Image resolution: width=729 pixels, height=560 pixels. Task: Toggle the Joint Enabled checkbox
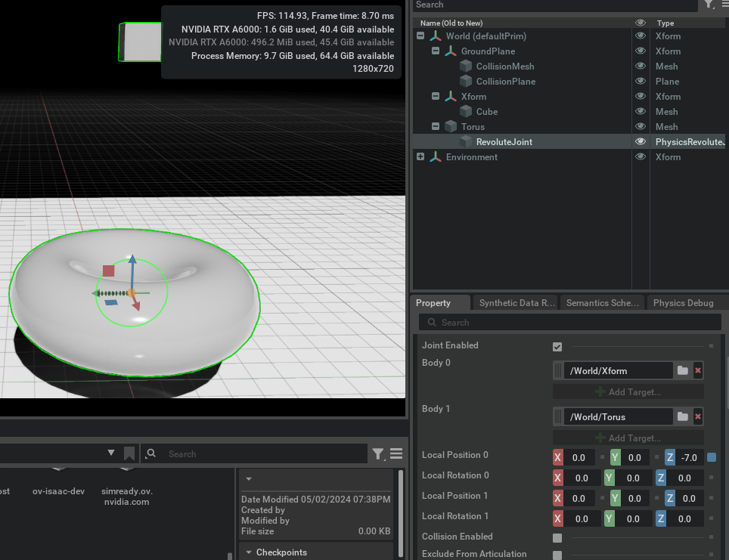[x=557, y=346]
